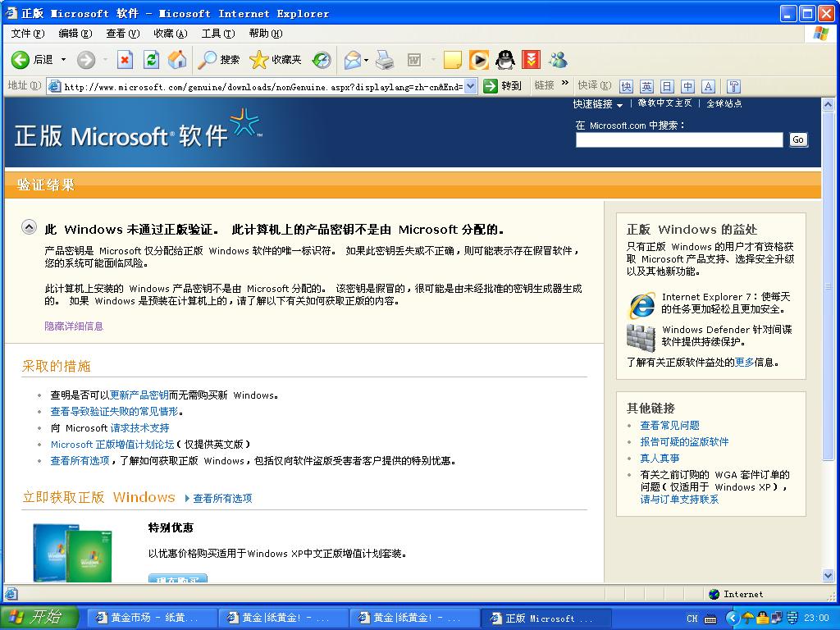Screen dimensions: 840x630
Task: Open the 请求技术支持 link
Action: [139, 428]
